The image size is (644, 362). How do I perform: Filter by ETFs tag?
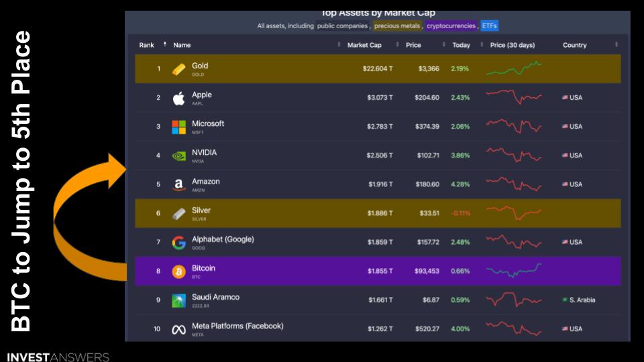pos(489,26)
